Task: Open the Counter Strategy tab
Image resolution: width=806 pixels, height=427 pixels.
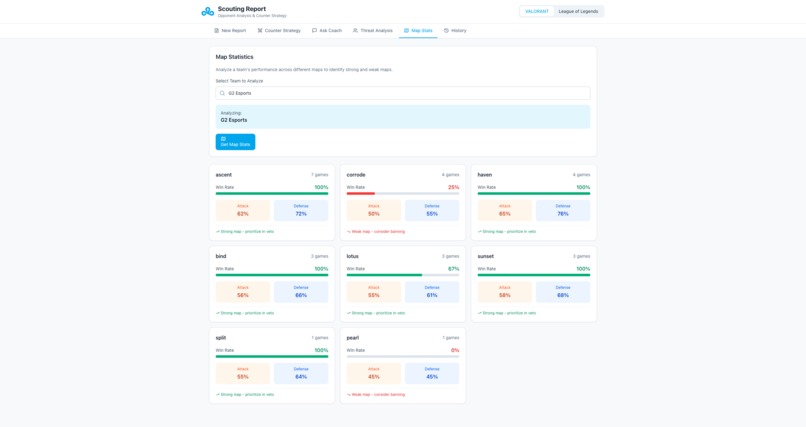Action: point(279,30)
